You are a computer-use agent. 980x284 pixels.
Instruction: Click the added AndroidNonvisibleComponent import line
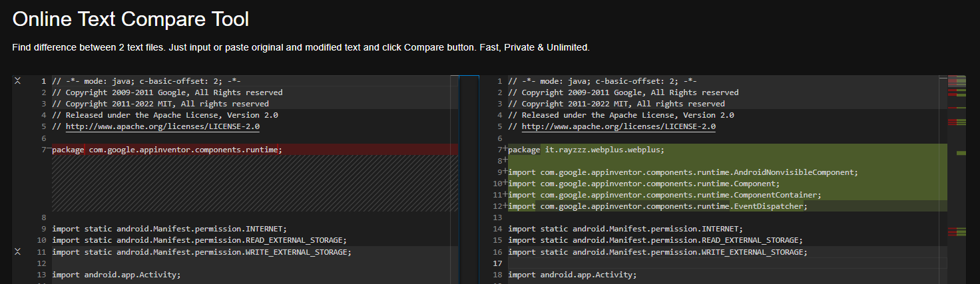[x=727, y=172]
